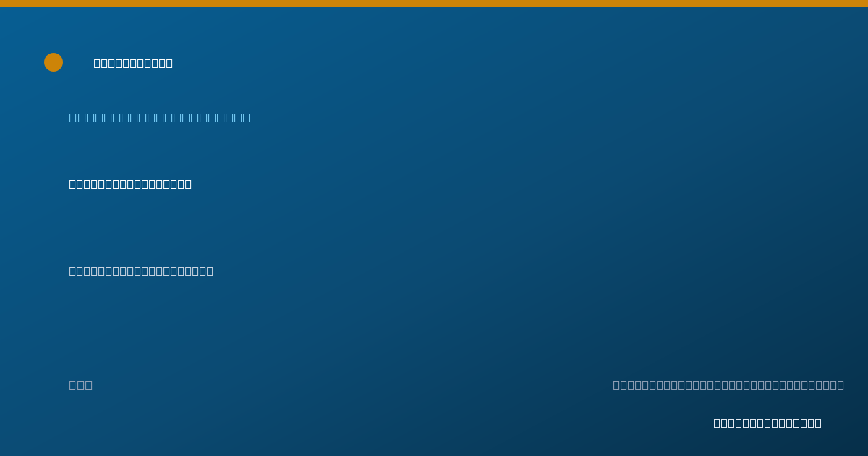The image size is (868, 456).
Task: Click the long gray text line at bottom right
Action: point(728,385)
